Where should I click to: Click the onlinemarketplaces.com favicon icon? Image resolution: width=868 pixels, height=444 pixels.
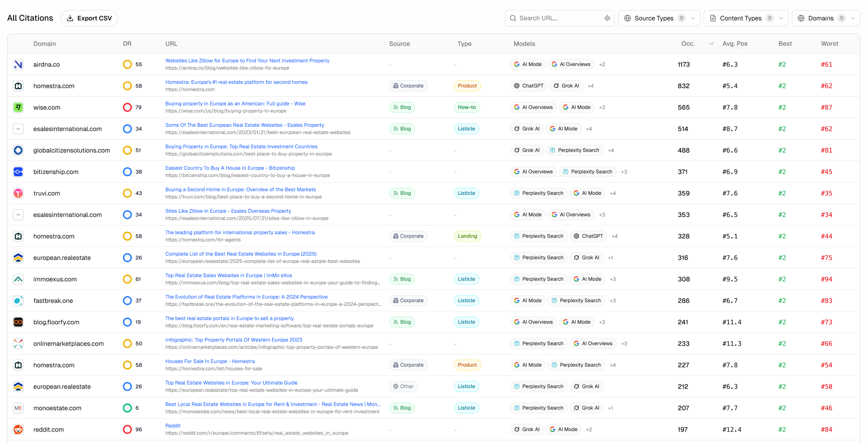point(18,344)
